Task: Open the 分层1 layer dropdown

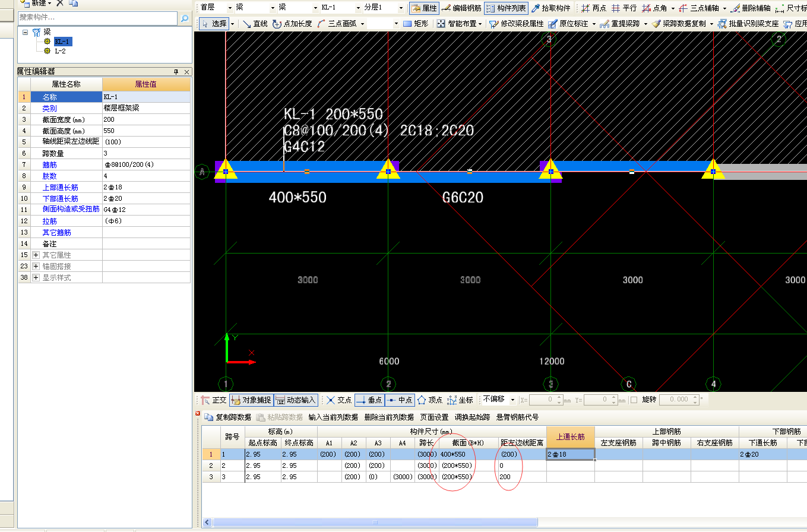Action: coord(401,8)
